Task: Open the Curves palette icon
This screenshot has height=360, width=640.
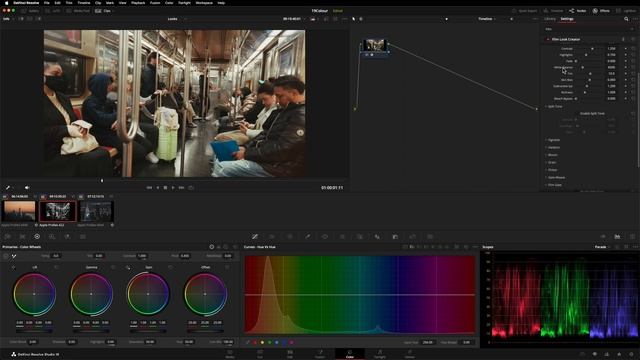Action: (255, 237)
